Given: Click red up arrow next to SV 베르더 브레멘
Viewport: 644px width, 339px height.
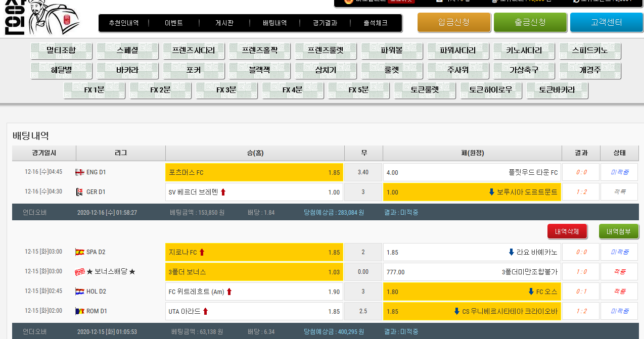Looking at the screenshot, I should tap(223, 192).
